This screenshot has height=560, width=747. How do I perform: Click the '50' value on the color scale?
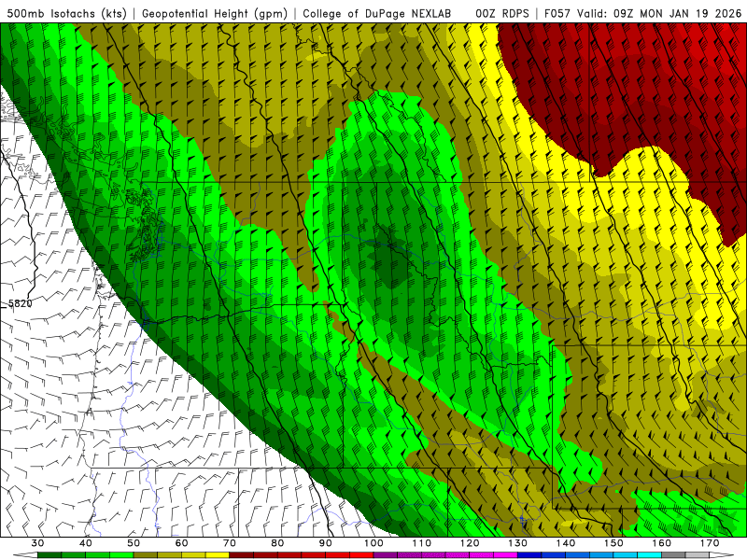pyautogui.click(x=134, y=543)
